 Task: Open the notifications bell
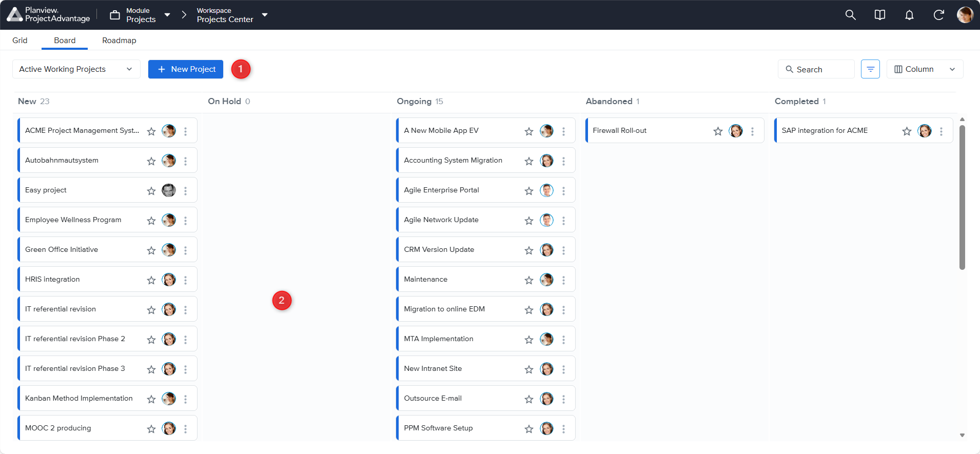point(909,15)
